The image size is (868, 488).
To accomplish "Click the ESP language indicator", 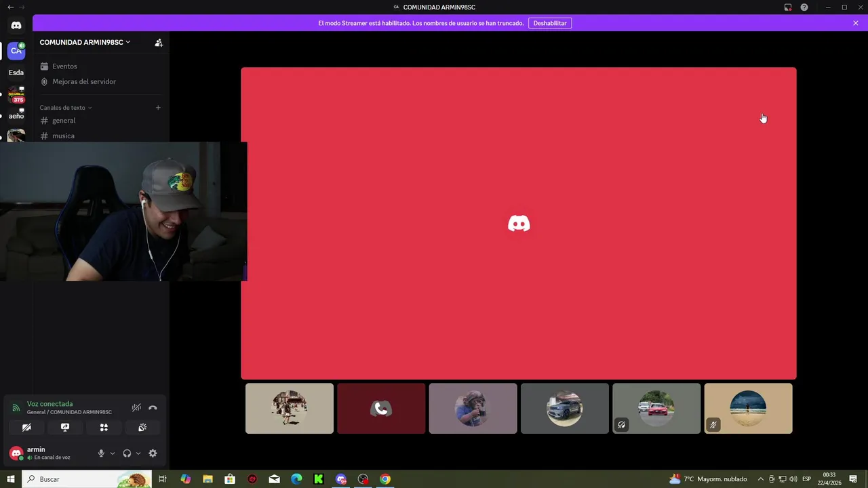I will coord(807,479).
